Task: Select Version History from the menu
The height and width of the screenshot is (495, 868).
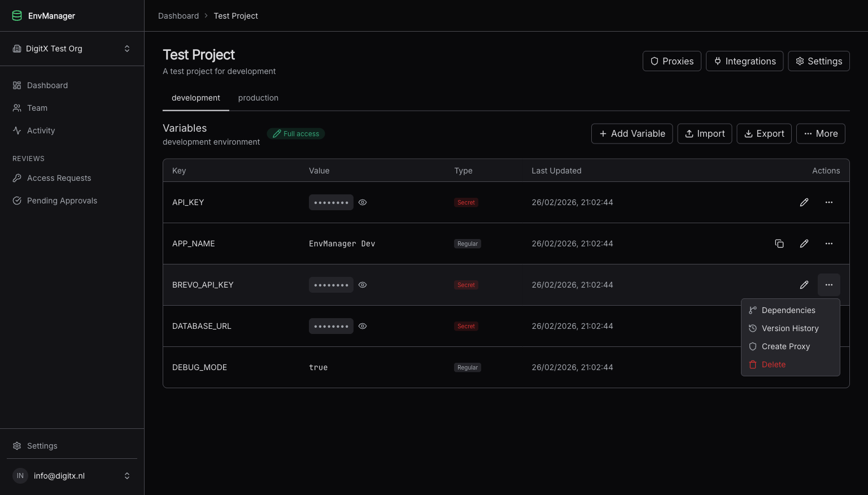Action: pos(791,328)
